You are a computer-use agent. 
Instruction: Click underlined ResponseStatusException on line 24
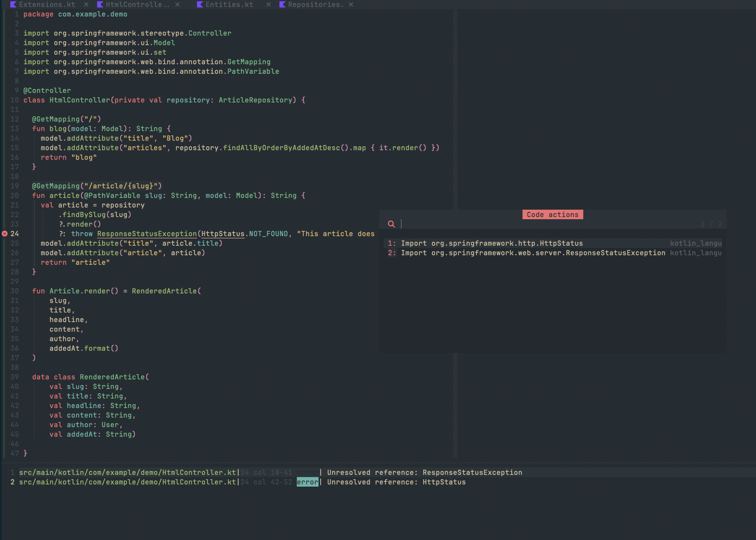pos(147,234)
